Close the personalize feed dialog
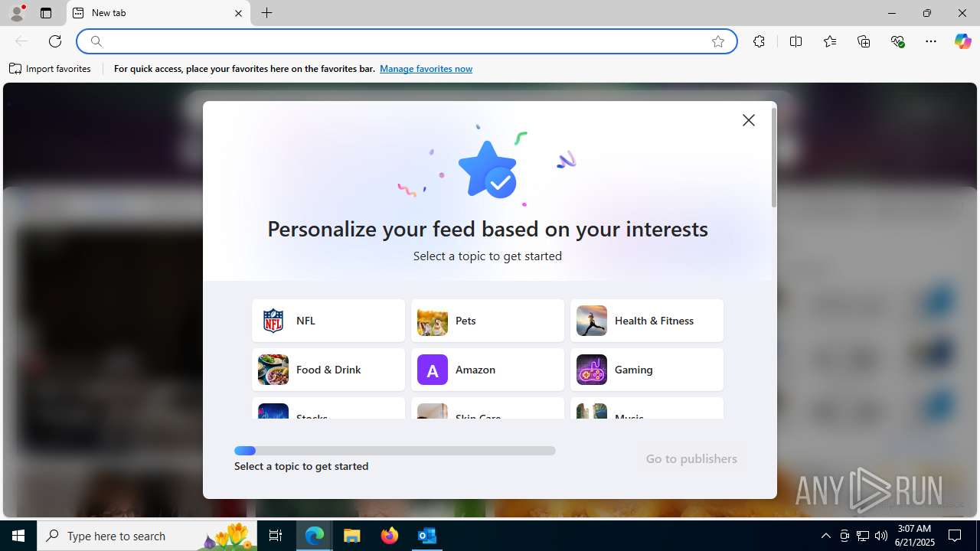Image resolution: width=980 pixels, height=551 pixels. coord(749,120)
